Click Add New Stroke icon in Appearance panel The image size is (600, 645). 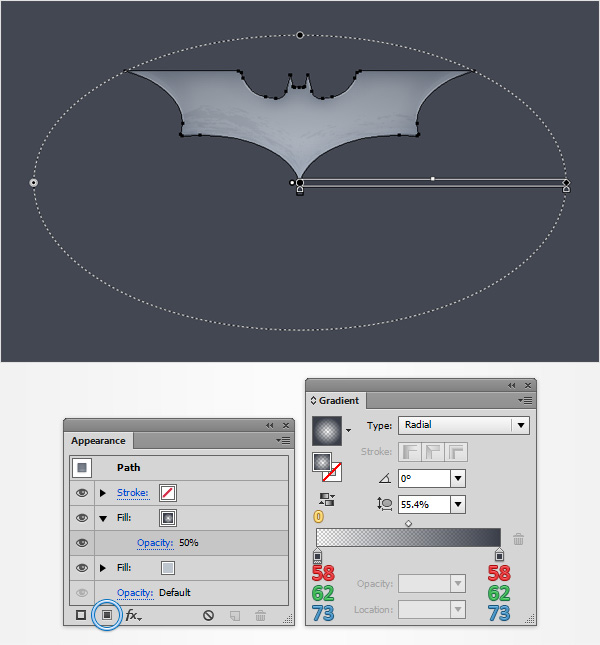tap(81, 615)
